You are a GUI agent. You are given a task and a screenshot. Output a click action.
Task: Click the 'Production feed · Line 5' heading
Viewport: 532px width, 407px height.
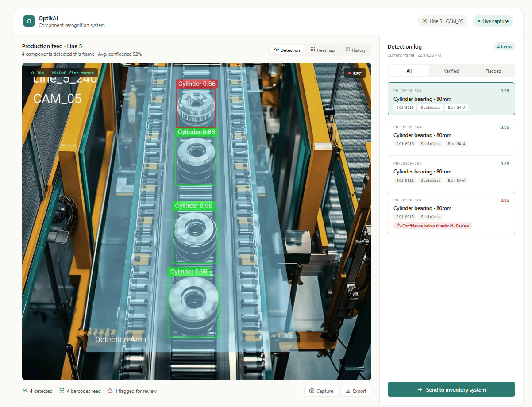pyautogui.click(x=52, y=46)
